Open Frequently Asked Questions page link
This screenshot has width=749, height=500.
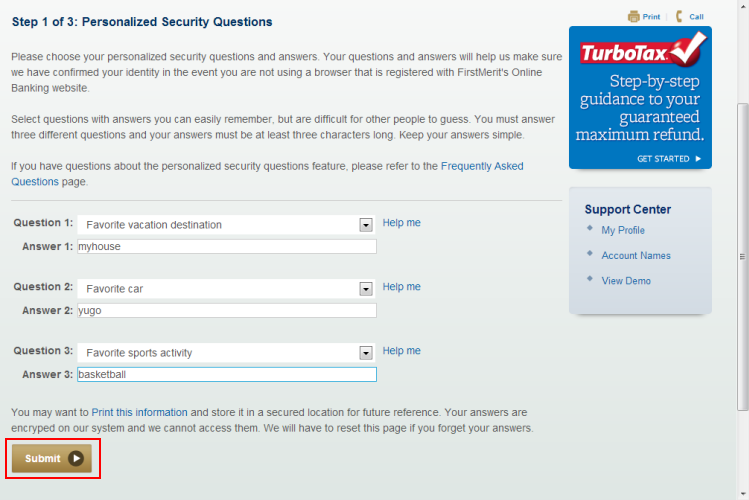coord(481,166)
